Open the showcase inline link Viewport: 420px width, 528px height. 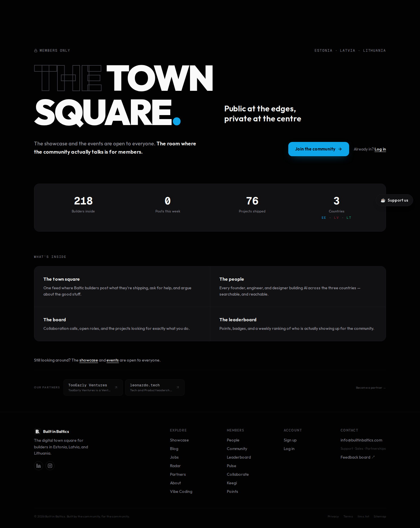[x=89, y=360]
